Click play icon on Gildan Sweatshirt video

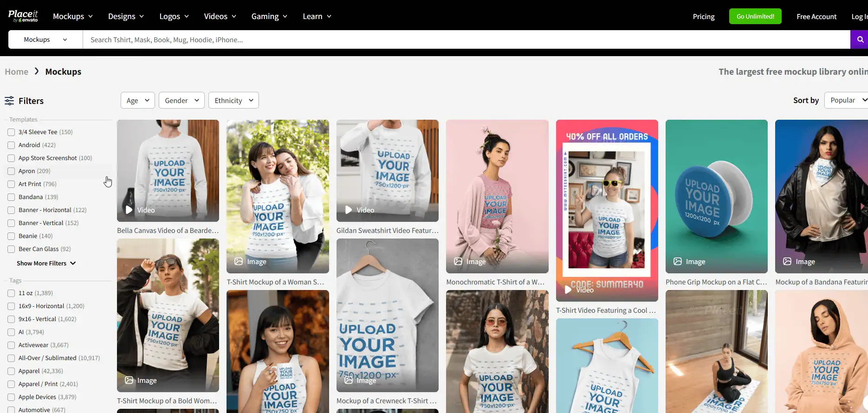click(x=349, y=210)
